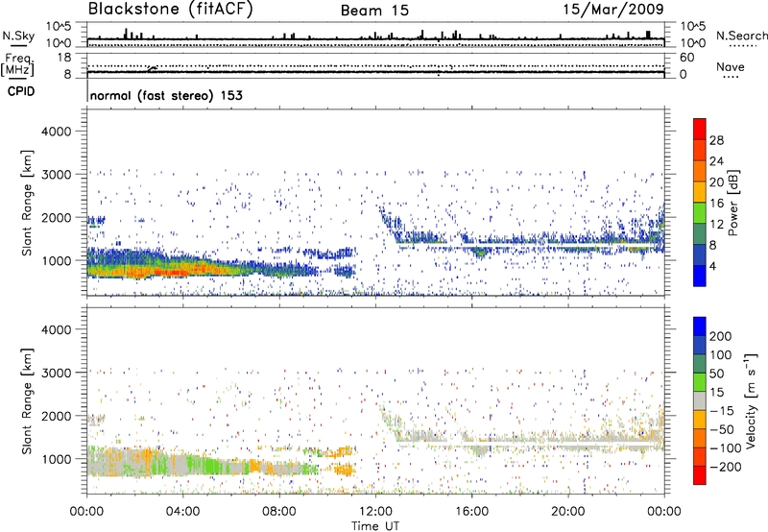Click the "24" label on Power colorbar

716,161
